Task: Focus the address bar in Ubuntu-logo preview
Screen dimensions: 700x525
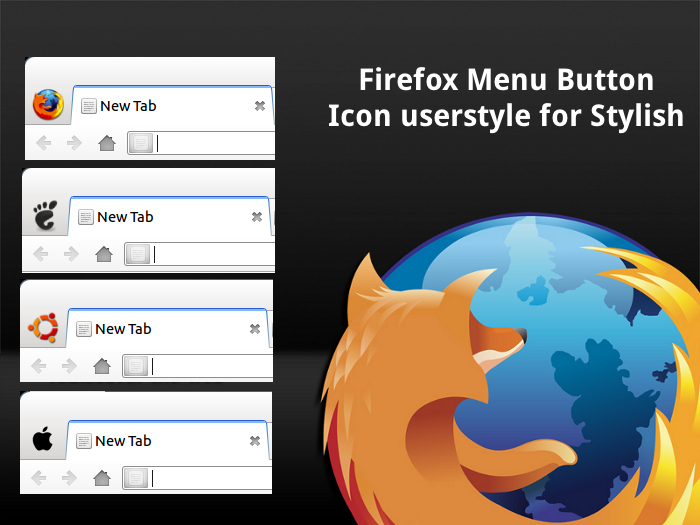Action: click(x=197, y=366)
